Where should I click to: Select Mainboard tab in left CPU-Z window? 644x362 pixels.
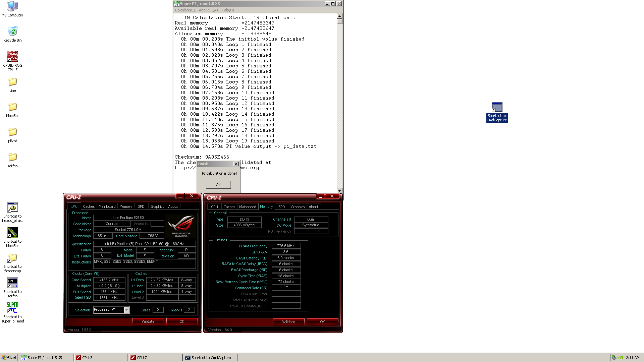coord(107,206)
